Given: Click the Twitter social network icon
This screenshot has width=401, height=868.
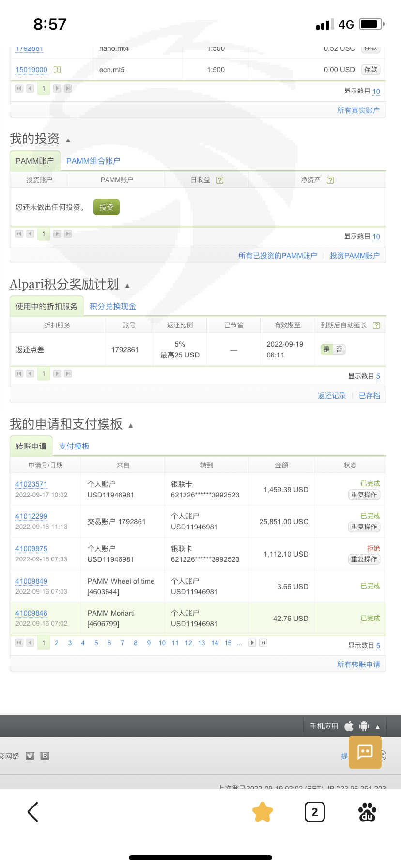Looking at the screenshot, I should click(30, 756).
